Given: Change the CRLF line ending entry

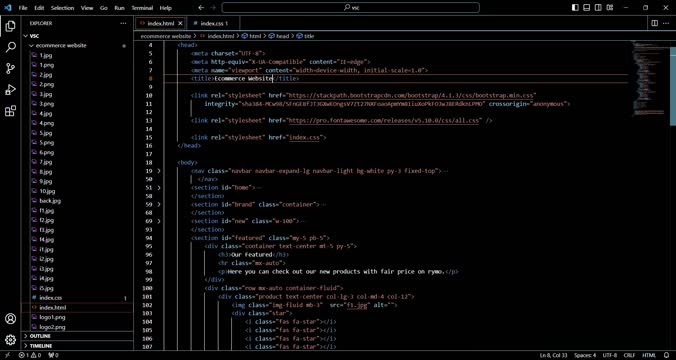Looking at the screenshot, I should pyautogui.click(x=629, y=356).
